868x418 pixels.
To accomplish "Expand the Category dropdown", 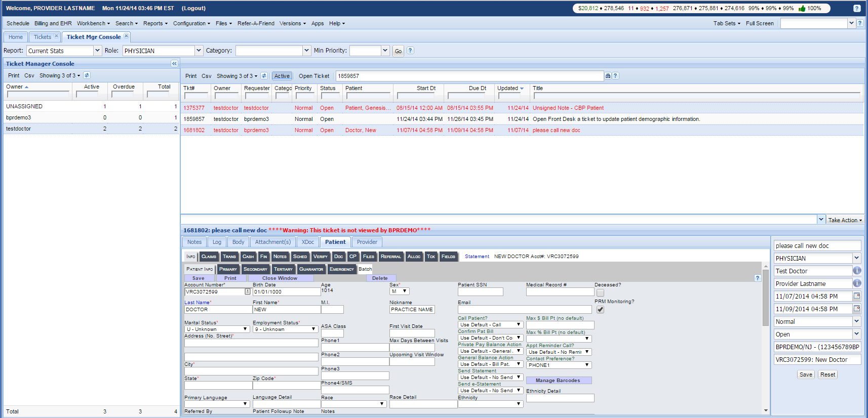I will click(x=306, y=51).
